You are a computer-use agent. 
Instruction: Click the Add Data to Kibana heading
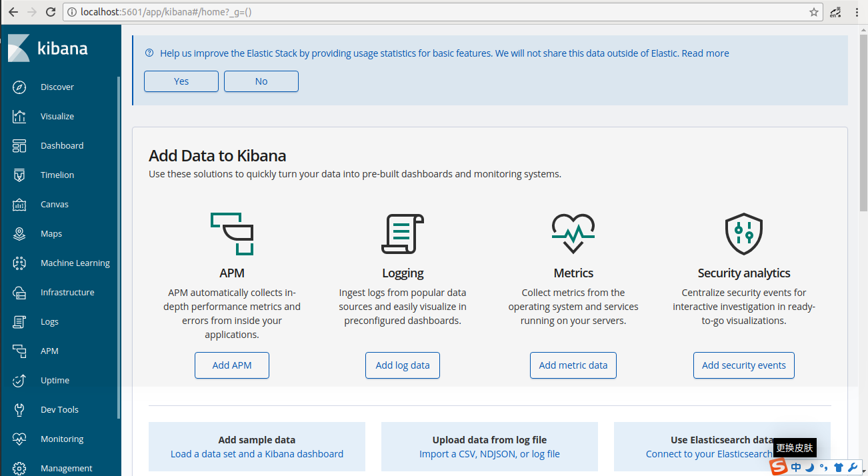(x=217, y=156)
